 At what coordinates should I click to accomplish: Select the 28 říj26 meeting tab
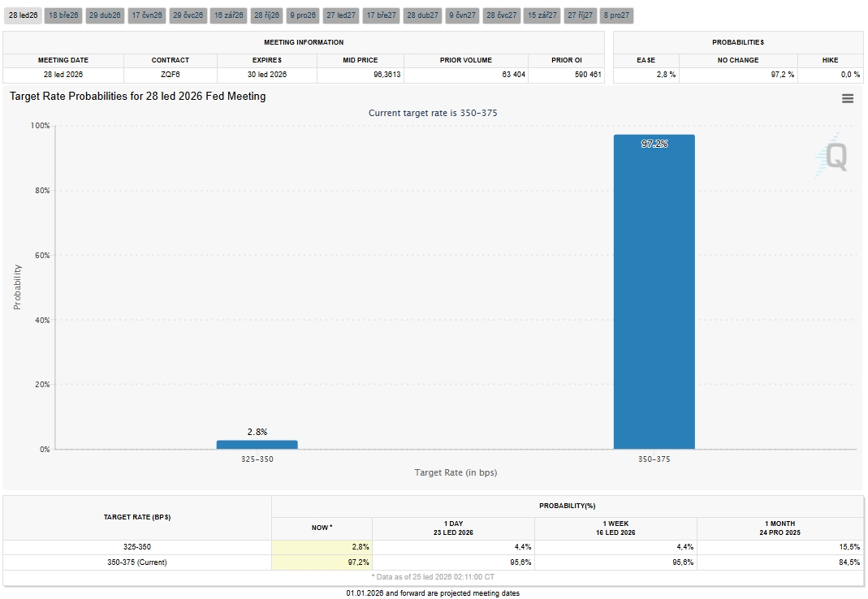pyautogui.click(x=267, y=15)
